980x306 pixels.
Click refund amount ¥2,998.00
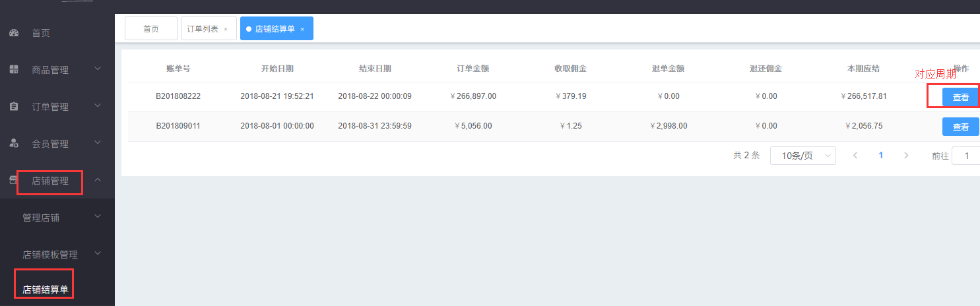point(668,126)
